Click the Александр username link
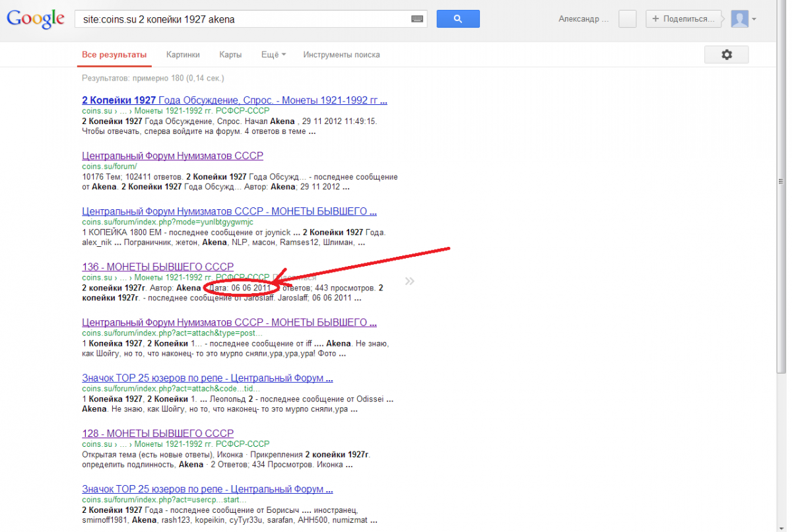 582,19
